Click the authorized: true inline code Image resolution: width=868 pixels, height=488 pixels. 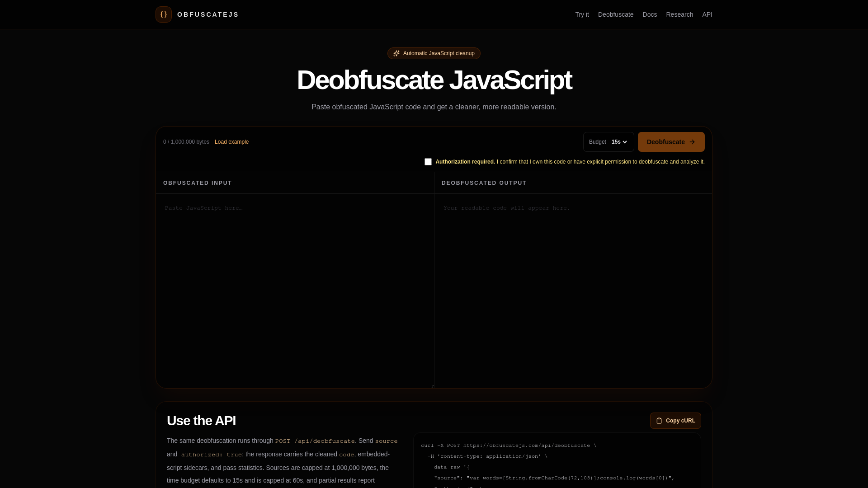(212, 455)
